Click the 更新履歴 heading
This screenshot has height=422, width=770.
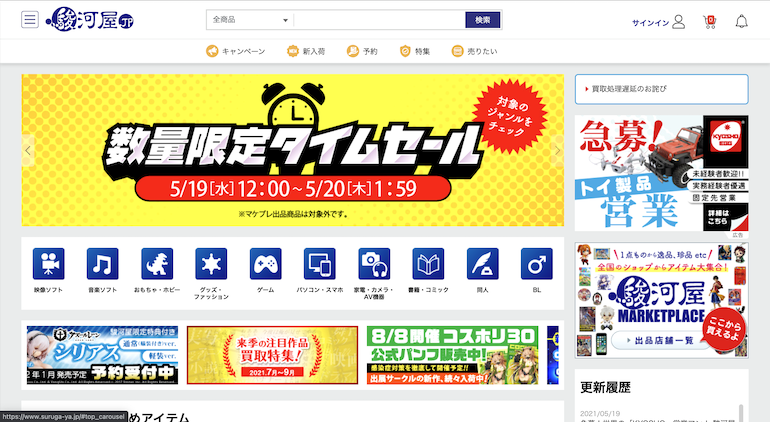(605, 388)
